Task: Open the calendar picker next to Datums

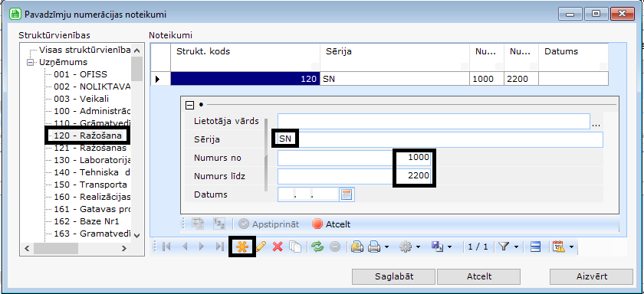Action: pyautogui.click(x=347, y=194)
